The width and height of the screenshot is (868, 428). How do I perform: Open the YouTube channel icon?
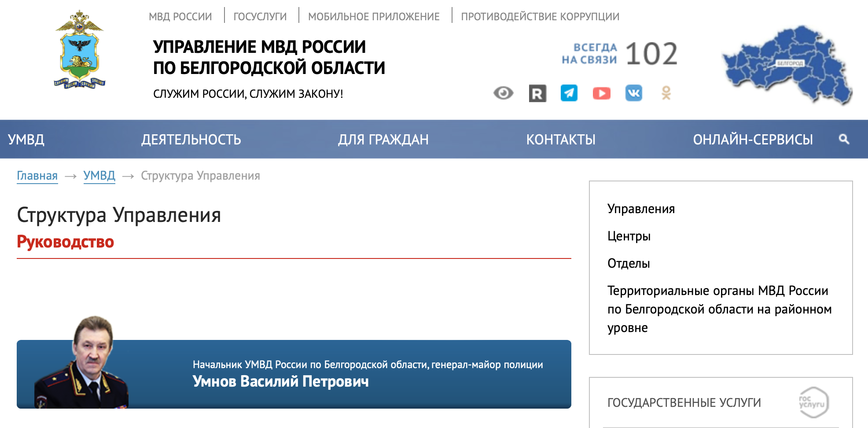[x=602, y=93]
